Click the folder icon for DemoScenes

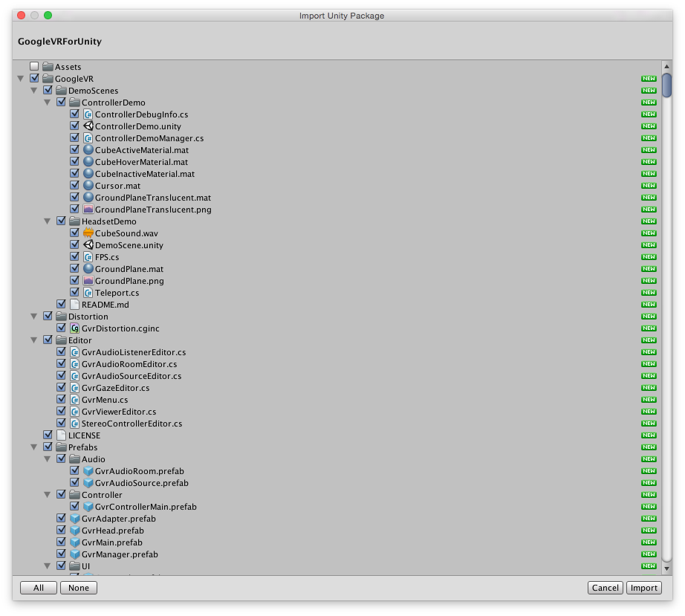(61, 91)
